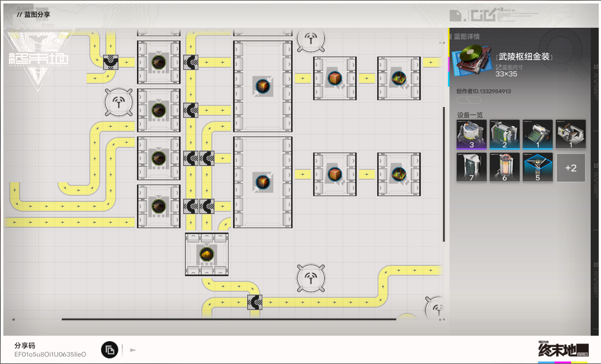Click the blueprint name 武陵枢纽金装
This screenshot has width=601, height=364.
pos(524,57)
